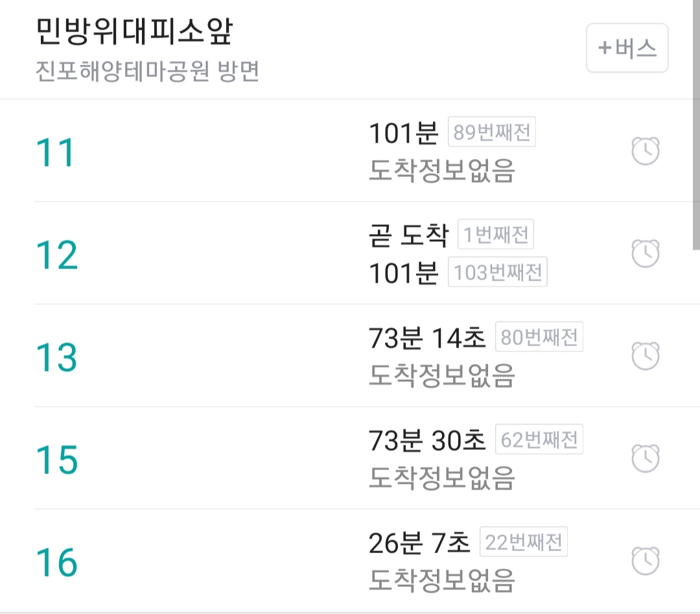700x614 pixels.
Task: Set an arrival alarm for bus 16
Action: (646, 561)
